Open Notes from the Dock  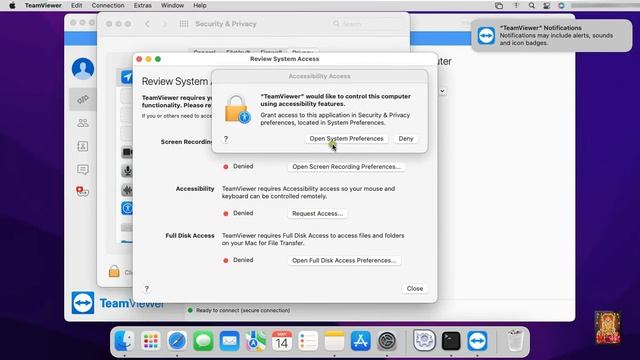tap(334, 340)
